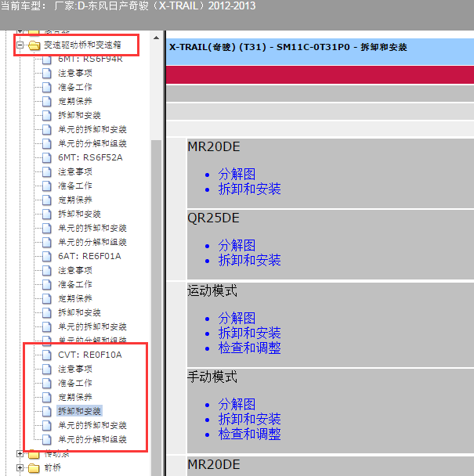Open 准备工作 under CVT: RE0F10A
Image resolution: width=474 pixels, height=476 pixels.
click(x=75, y=383)
